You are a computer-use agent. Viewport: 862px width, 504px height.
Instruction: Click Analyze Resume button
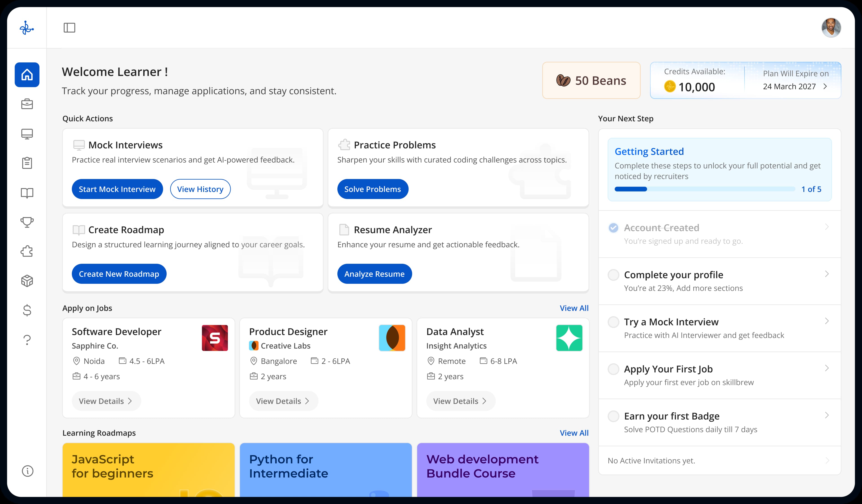(x=374, y=274)
